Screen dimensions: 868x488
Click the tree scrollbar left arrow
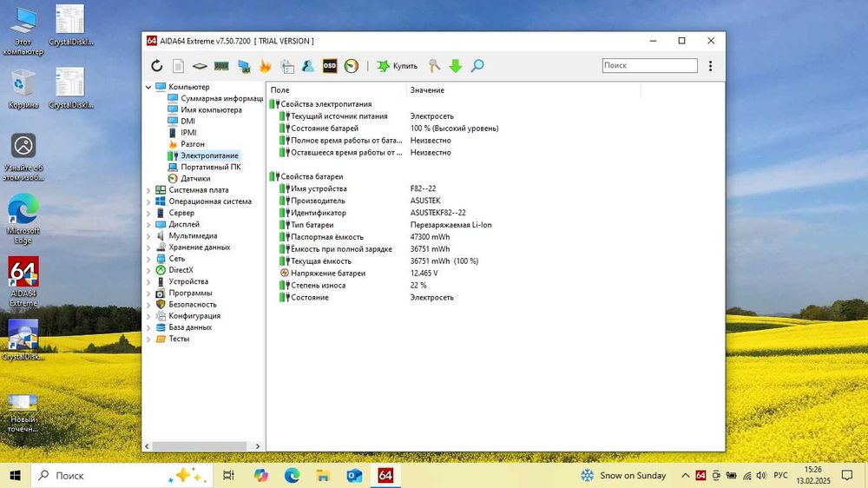tap(147, 446)
